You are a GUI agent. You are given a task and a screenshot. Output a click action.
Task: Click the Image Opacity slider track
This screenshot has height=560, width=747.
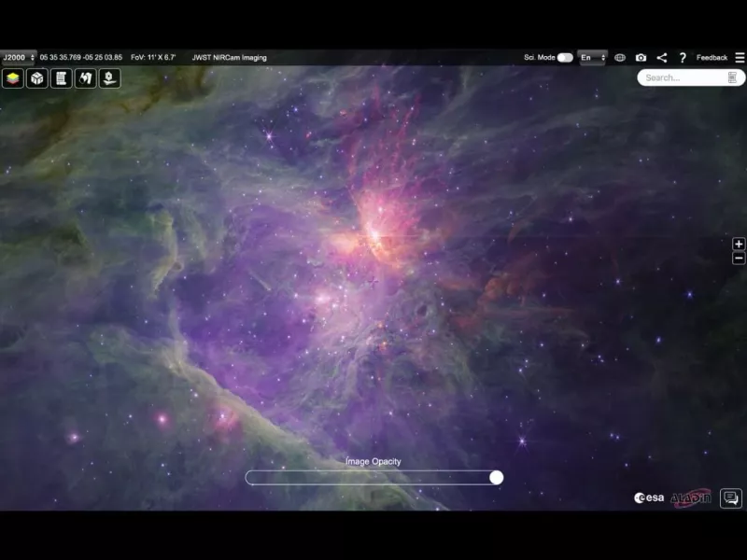coord(374,478)
